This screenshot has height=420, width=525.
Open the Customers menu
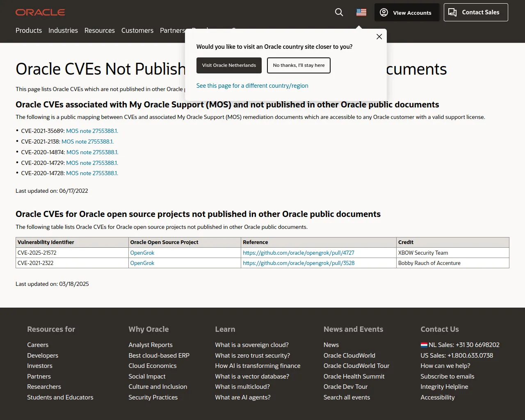[137, 30]
